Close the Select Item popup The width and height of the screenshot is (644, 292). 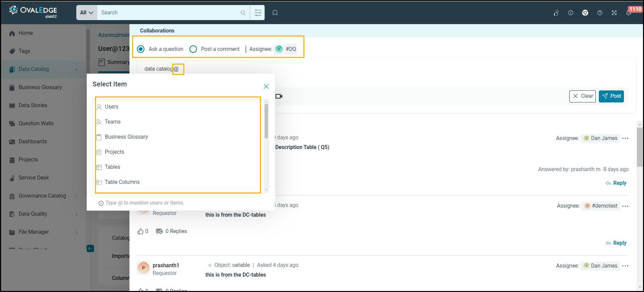[x=266, y=86]
